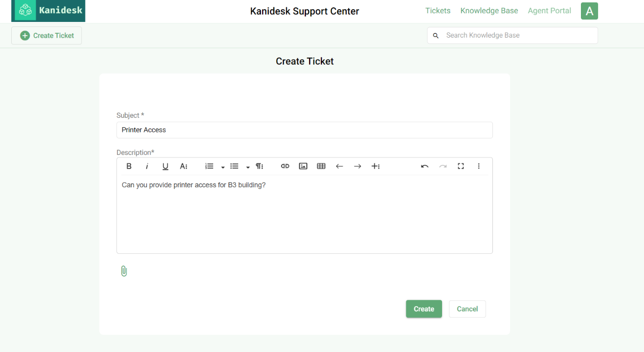644x352 pixels.
Task: Cancel the ticket creation
Action: click(x=467, y=308)
